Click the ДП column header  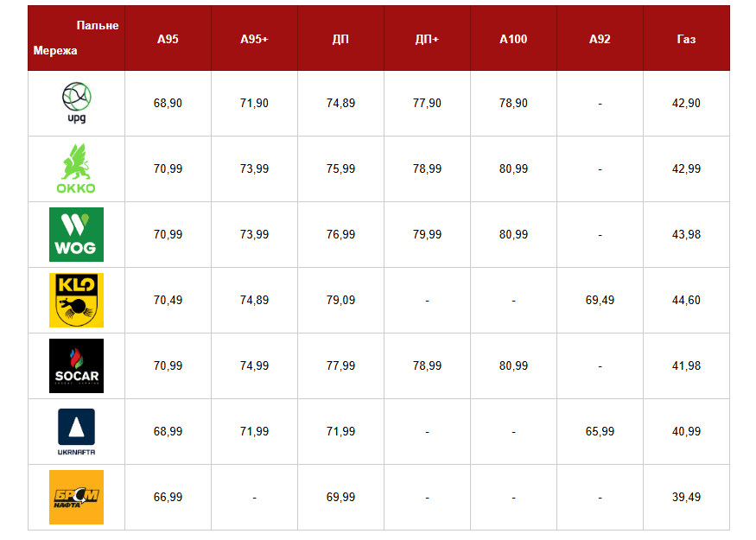[340, 39]
